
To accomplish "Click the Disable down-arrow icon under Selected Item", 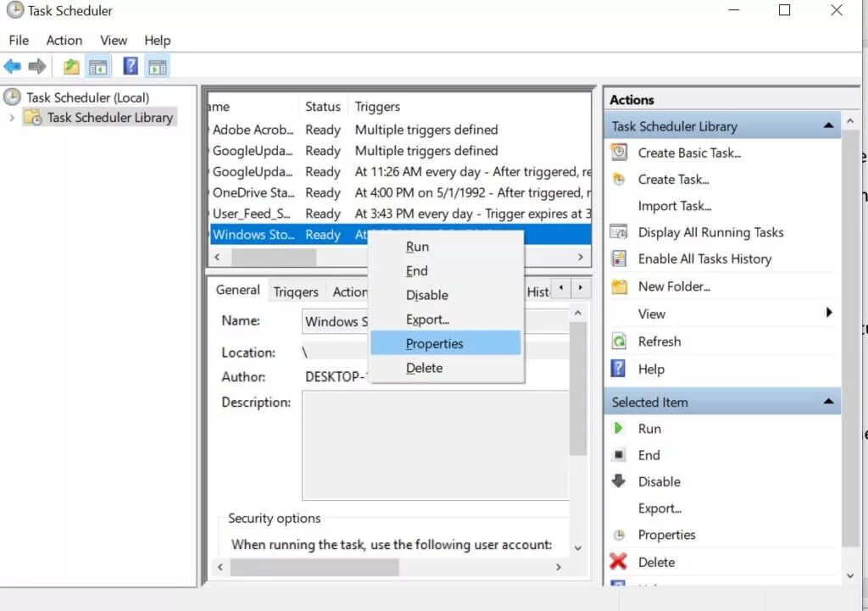I will [618, 480].
